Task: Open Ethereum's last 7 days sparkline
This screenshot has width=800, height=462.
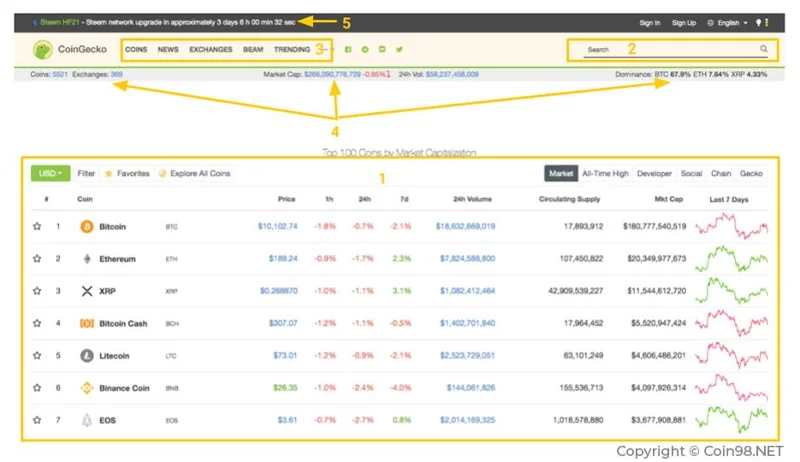Action: point(731,259)
